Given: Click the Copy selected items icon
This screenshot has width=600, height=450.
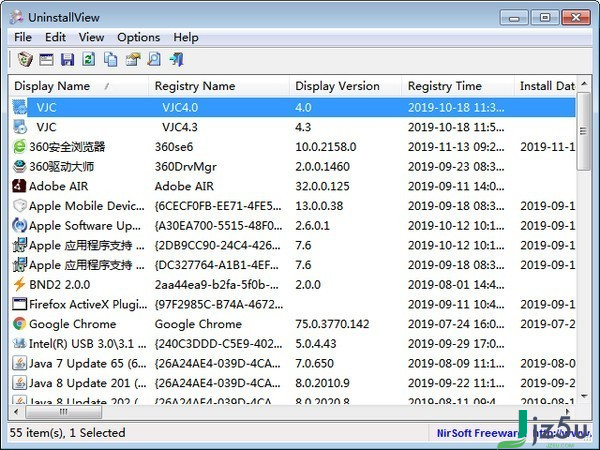Looking at the screenshot, I should tap(111, 59).
